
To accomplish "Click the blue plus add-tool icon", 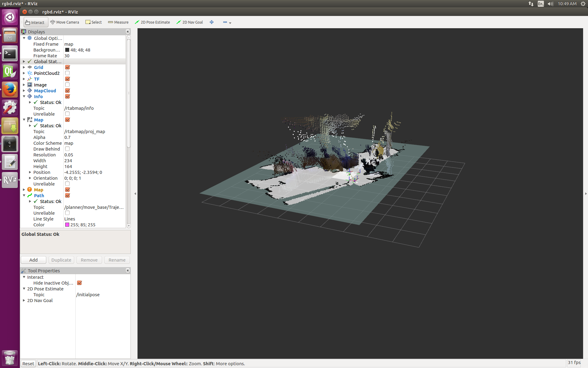I will (212, 22).
